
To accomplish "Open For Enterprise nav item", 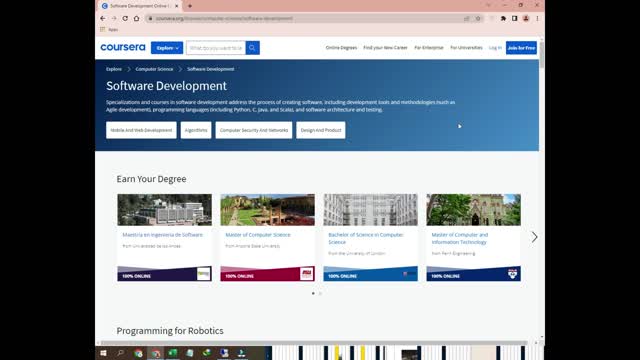I will pyautogui.click(x=429, y=48).
